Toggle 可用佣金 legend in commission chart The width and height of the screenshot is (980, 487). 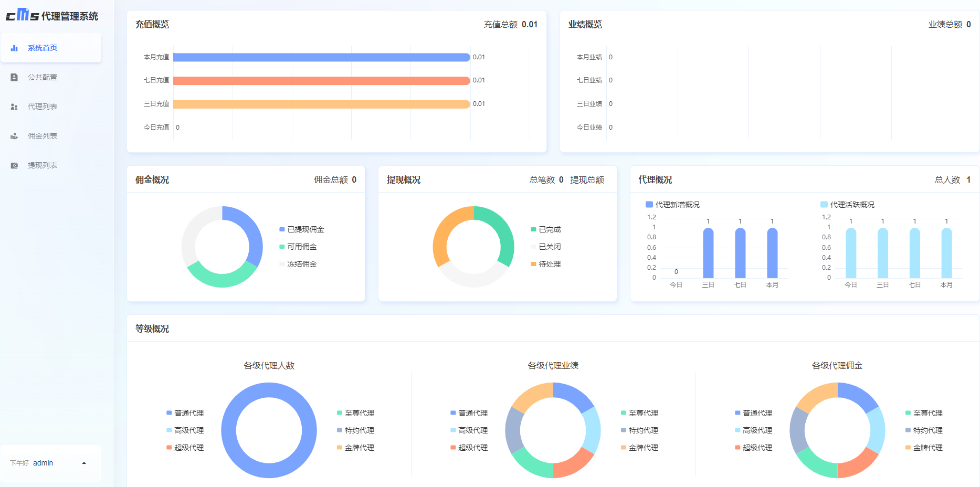299,247
